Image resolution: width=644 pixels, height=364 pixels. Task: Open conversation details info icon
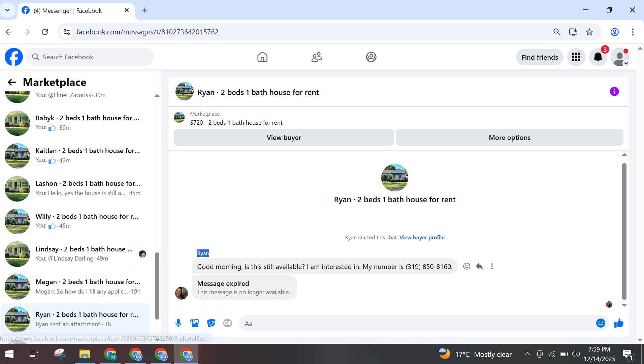[x=614, y=91]
